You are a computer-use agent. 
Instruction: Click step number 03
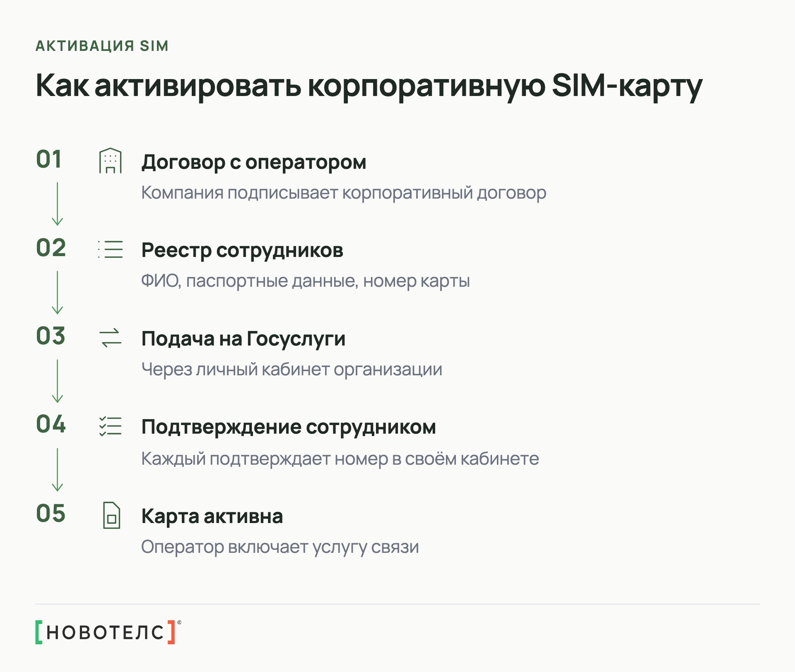[51, 336]
